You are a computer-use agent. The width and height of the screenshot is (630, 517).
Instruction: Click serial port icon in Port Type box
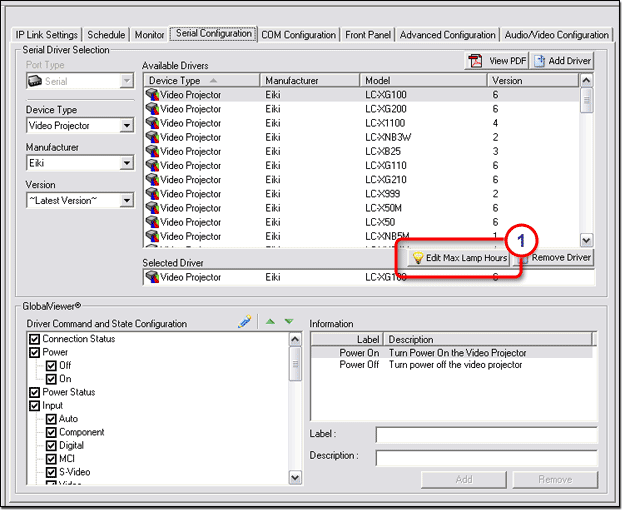(35, 82)
